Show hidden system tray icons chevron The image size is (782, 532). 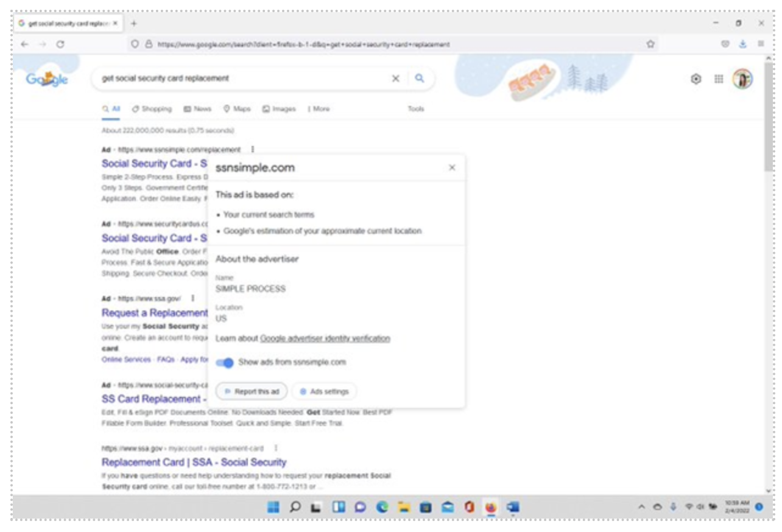tap(641, 507)
